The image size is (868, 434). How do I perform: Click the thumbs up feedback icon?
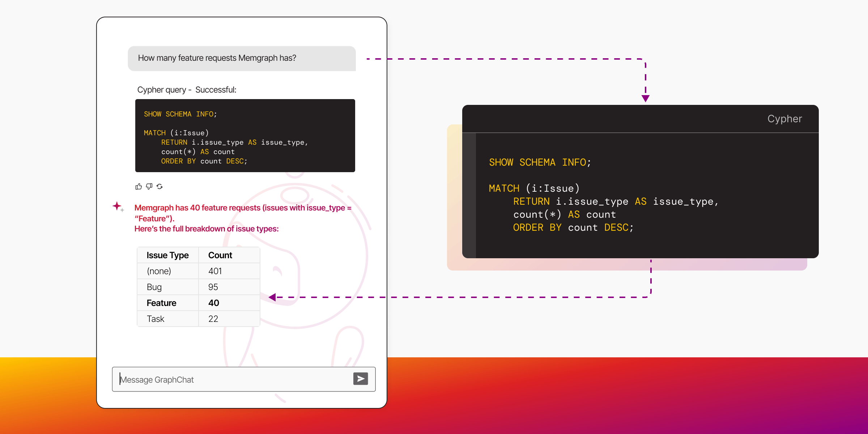[139, 187]
